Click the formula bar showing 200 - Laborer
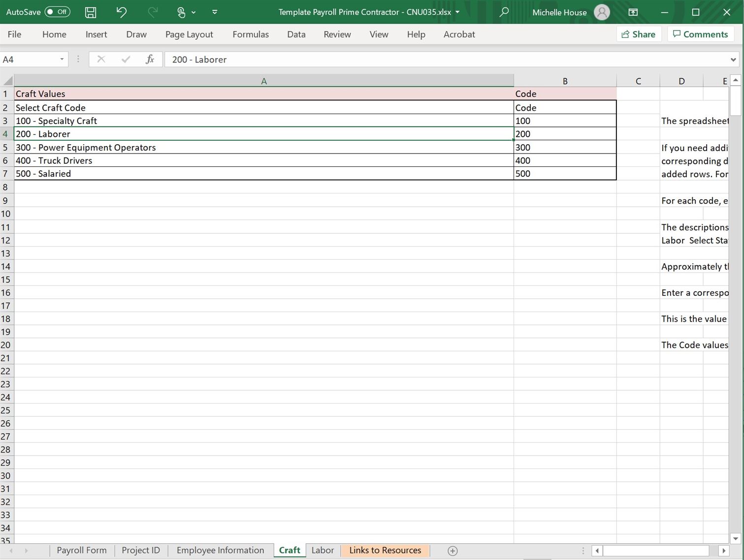Viewport: 744px width, 560px height. click(x=446, y=60)
